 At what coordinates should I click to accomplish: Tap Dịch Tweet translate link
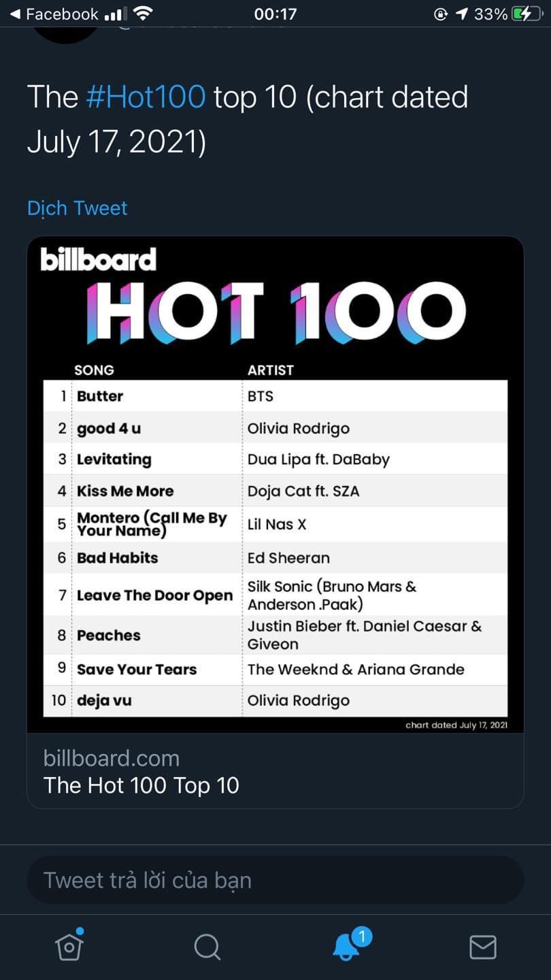coord(77,208)
